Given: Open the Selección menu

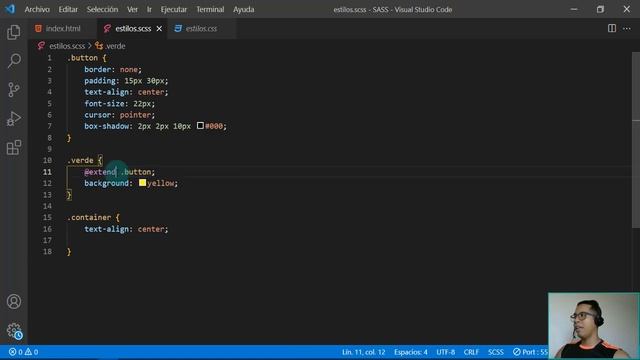Looking at the screenshot, I should coord(102,9).
